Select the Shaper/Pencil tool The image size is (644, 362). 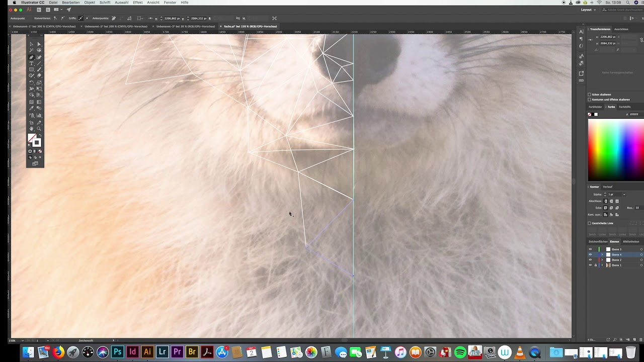pos(31,75)
